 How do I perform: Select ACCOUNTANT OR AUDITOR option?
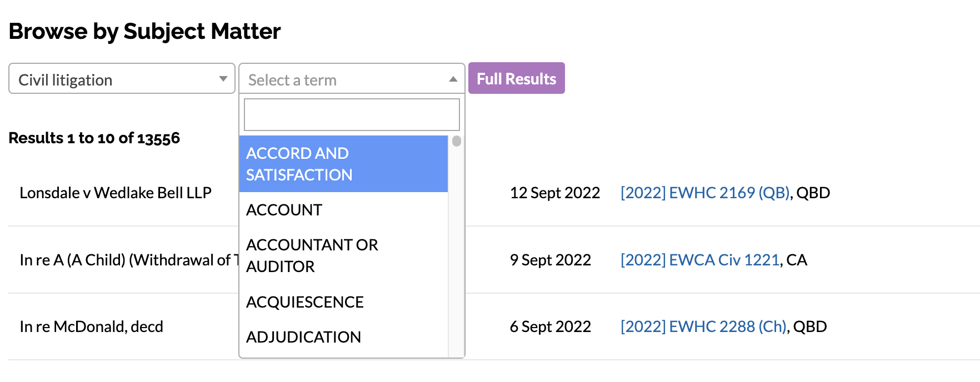(312, 255)
